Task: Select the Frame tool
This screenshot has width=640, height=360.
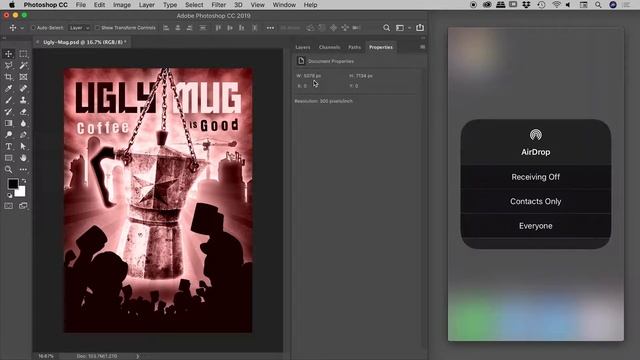Action: [23, 77]
